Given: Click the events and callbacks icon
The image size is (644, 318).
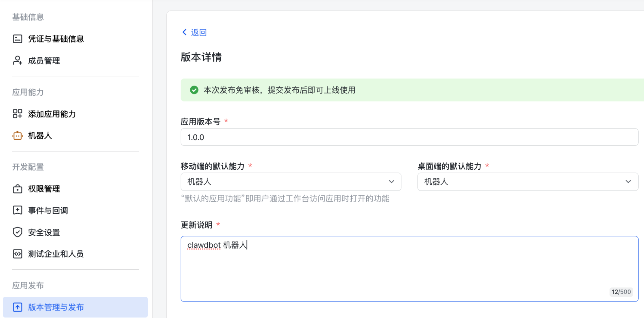Looking at the screenshot, I should (17, 210).
